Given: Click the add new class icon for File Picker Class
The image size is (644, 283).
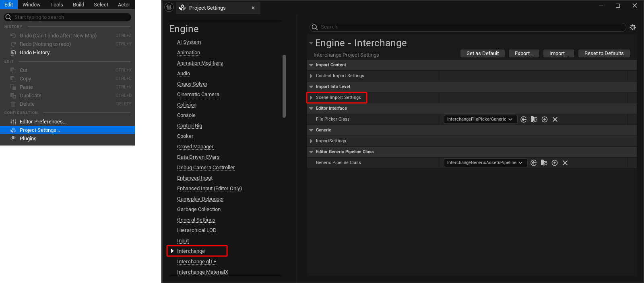Looking at the screenshot, I should pyautogui.click(x=545, y=119).
